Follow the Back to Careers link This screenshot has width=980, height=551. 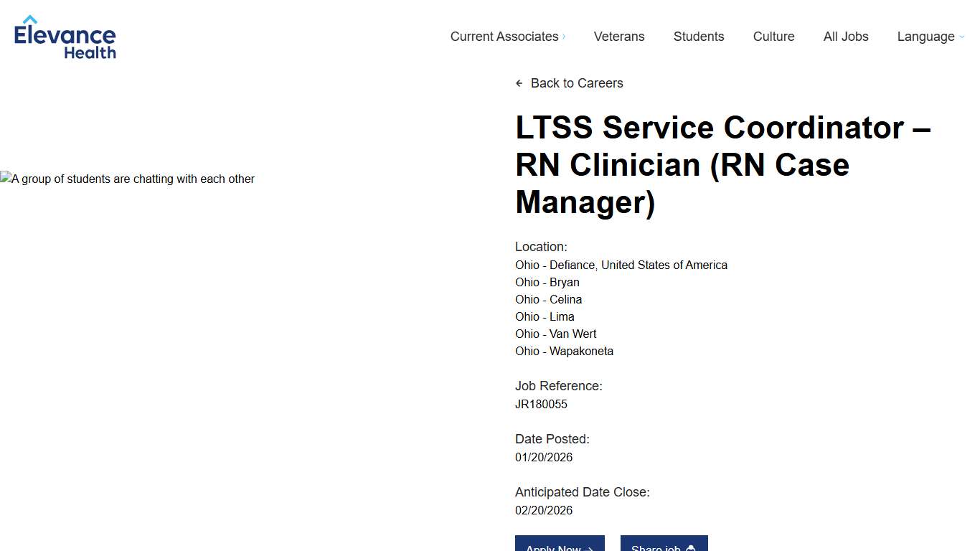(577, 83)
